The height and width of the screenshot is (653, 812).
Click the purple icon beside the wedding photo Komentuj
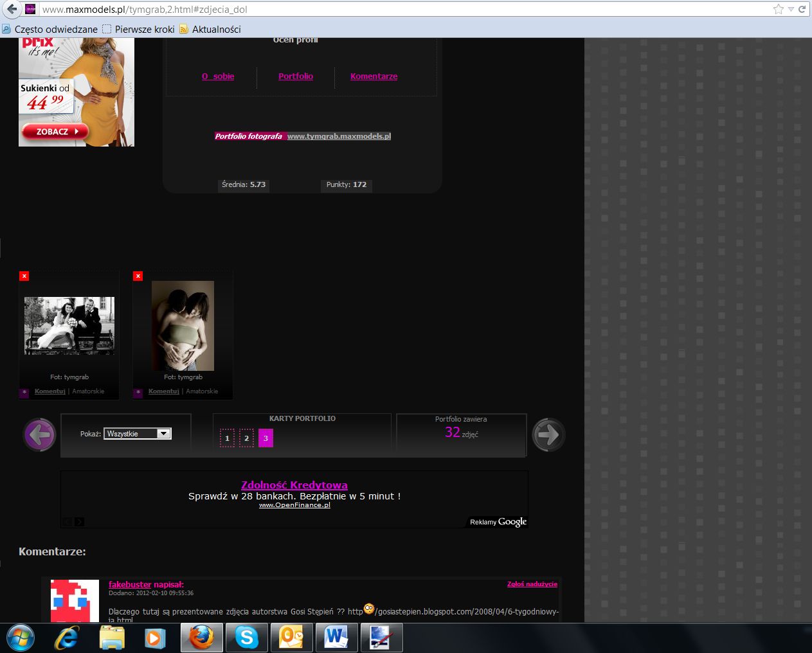(24, 393)
